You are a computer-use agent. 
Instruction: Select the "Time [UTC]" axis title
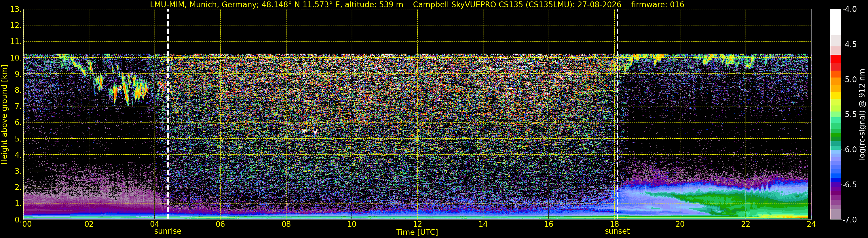tap(417, 232)
